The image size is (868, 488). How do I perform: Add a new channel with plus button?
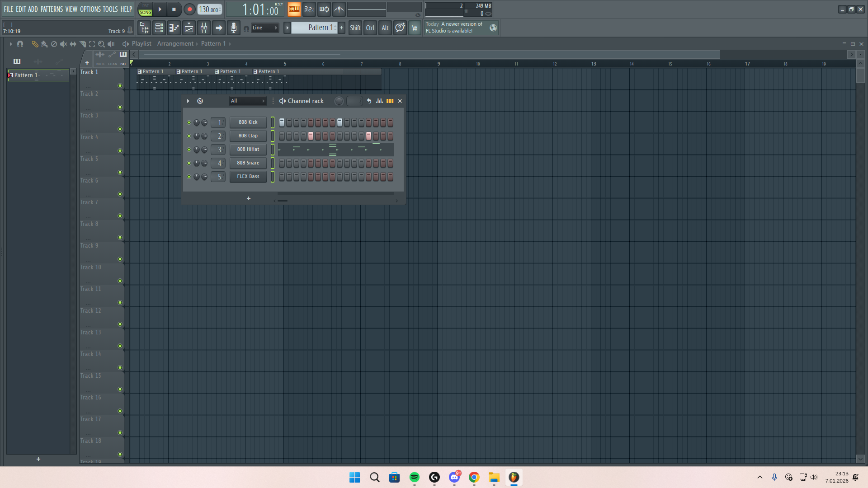pyautogui.click(x=249, y=199)
